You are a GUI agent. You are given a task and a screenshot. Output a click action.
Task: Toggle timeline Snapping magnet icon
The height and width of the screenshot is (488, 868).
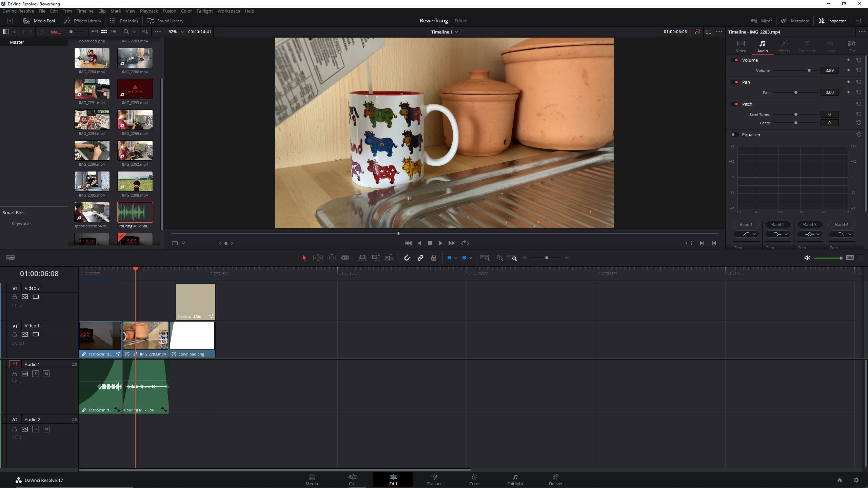click(x=407, y=258)
